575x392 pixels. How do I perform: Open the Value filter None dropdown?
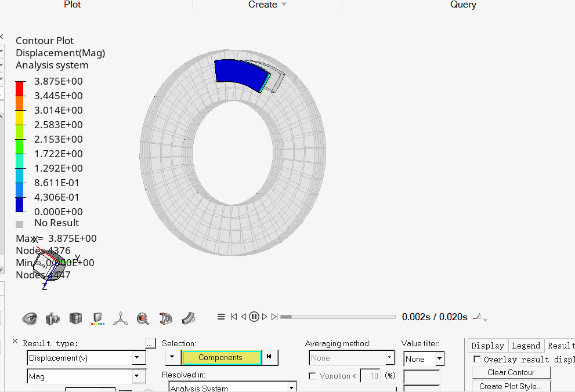coord(439,359)
